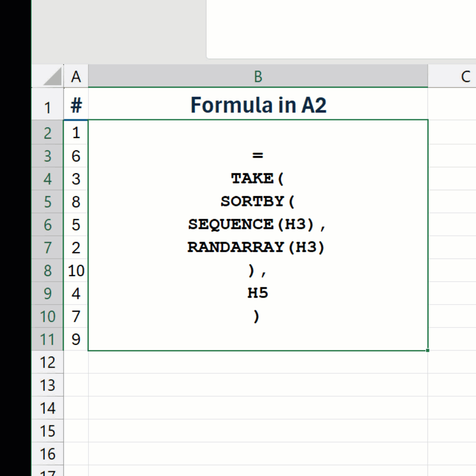This screenshot has height=476, width=476.
Task: Click the '#' heading cell A1
Action: tap(76, 105)
